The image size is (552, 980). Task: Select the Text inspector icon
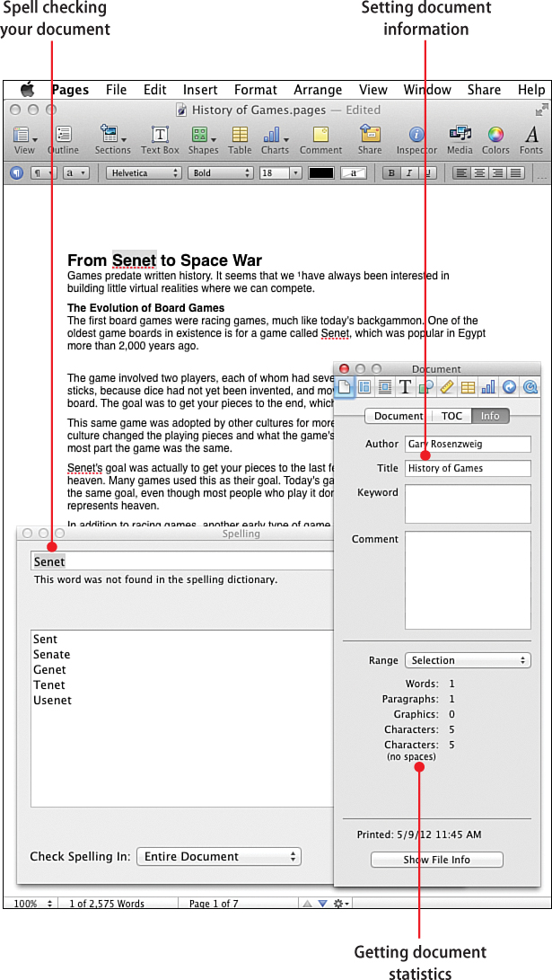(x=406, y=387)
